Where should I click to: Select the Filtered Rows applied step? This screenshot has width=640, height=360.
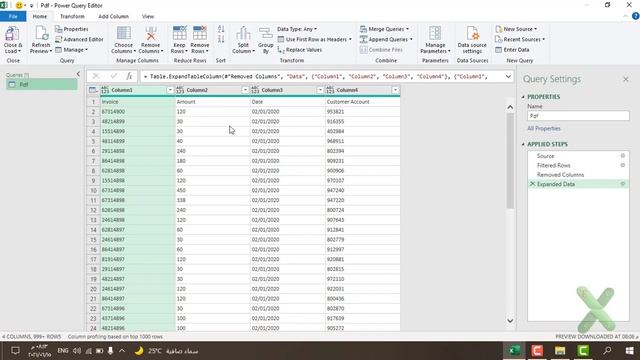click(x=553, y=165)
